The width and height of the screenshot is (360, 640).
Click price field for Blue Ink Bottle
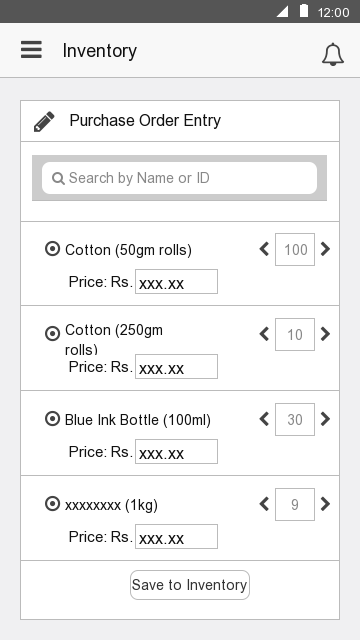tap(176, 451)
